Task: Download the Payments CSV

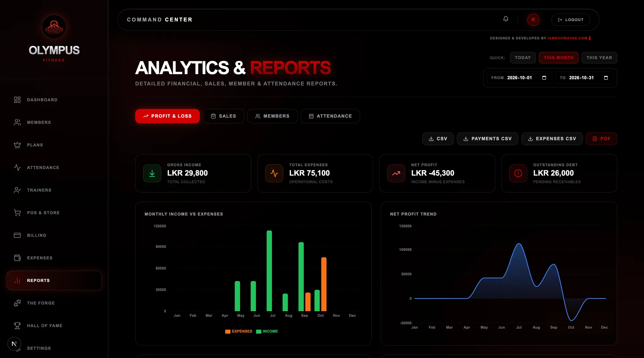Action: (487, 139)
